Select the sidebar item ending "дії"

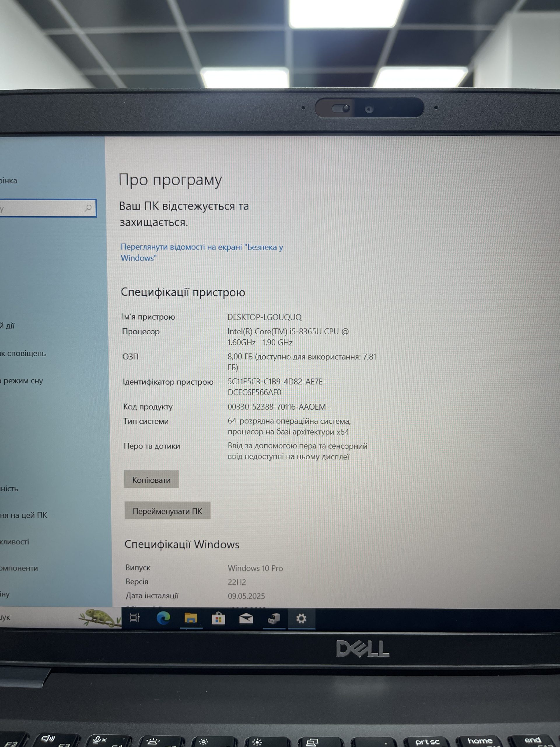[x=7, y=326]
